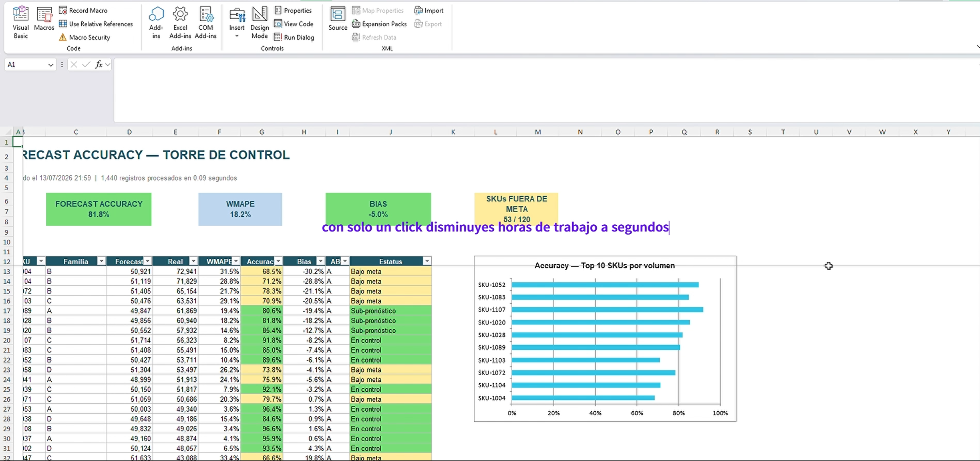Open the Accuracy column filter dropdown
980x461 pixels.
(x=278, y=262)
